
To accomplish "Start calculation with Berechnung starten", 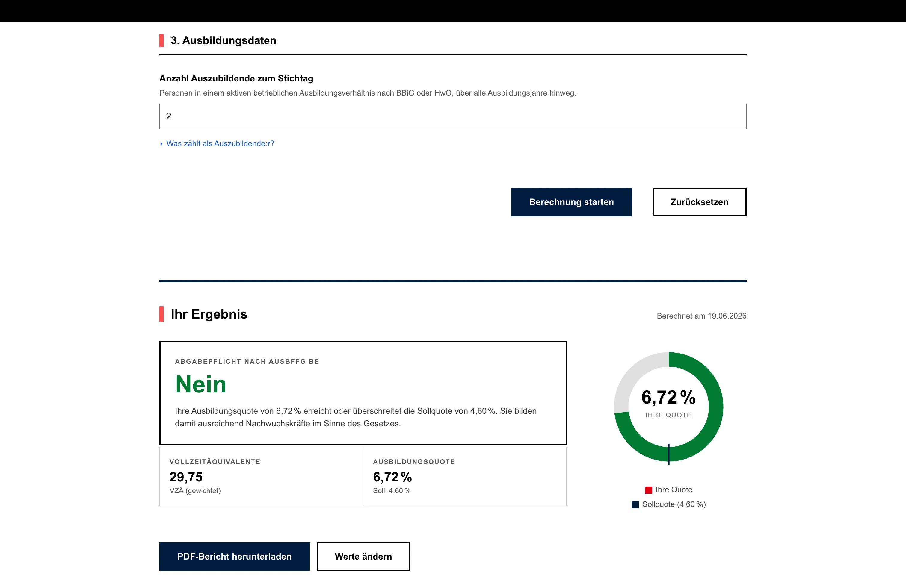I will 571,202.
